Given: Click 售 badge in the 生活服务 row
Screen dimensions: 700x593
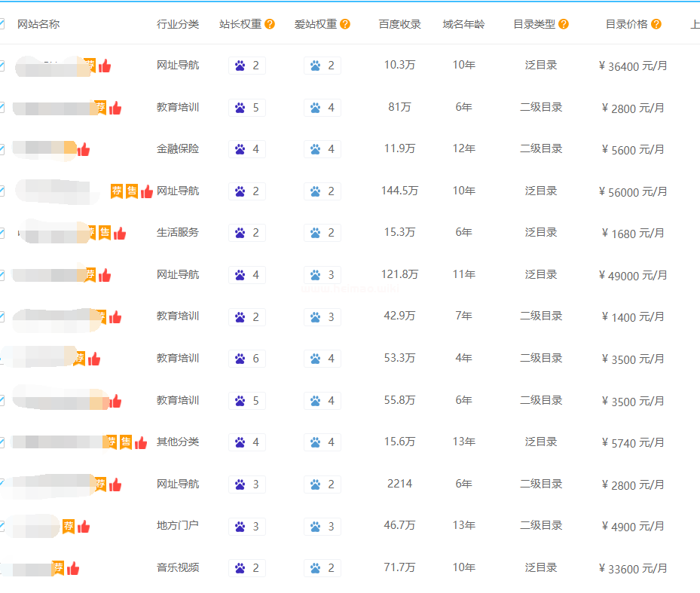Looking at the screenshot, I should 105,233.
